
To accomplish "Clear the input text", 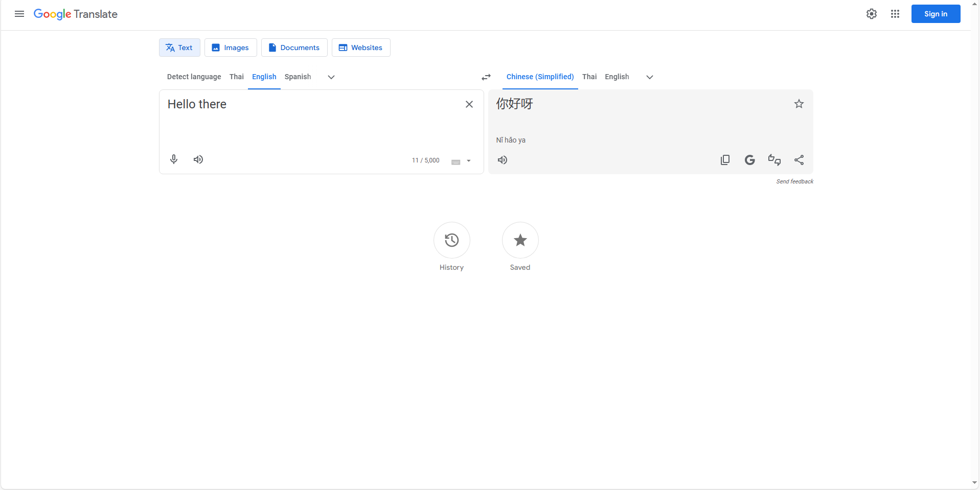I will click(469, 104).
